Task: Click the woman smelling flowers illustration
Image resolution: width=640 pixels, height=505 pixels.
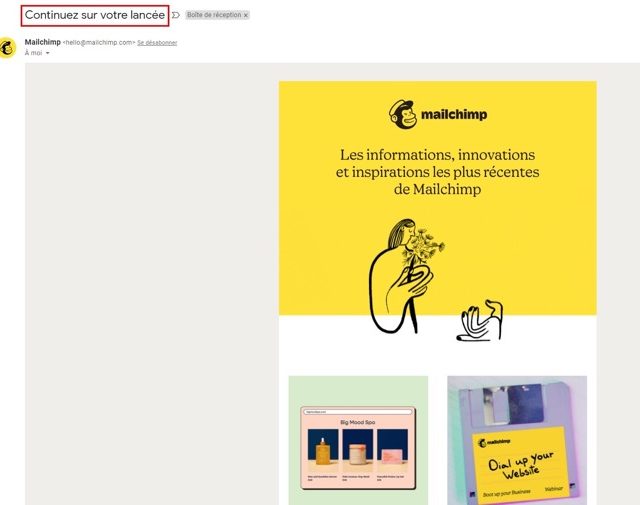Action: coord(406,276)
